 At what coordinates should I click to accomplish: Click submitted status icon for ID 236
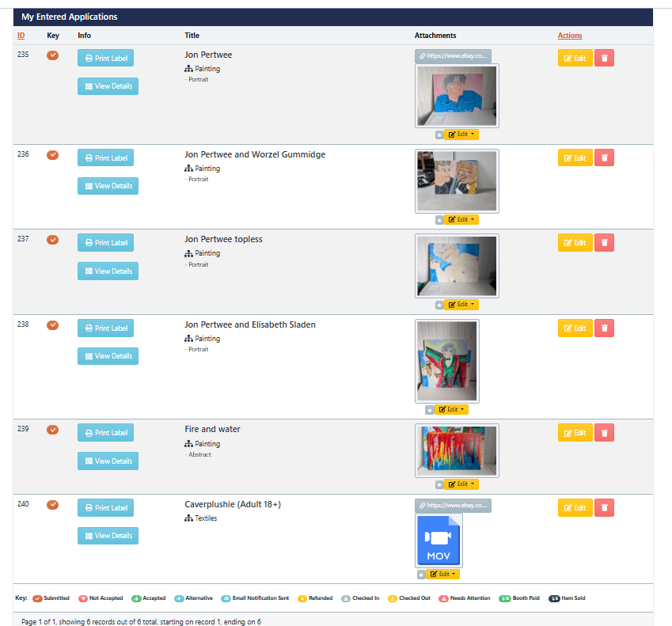pos(53,154)
